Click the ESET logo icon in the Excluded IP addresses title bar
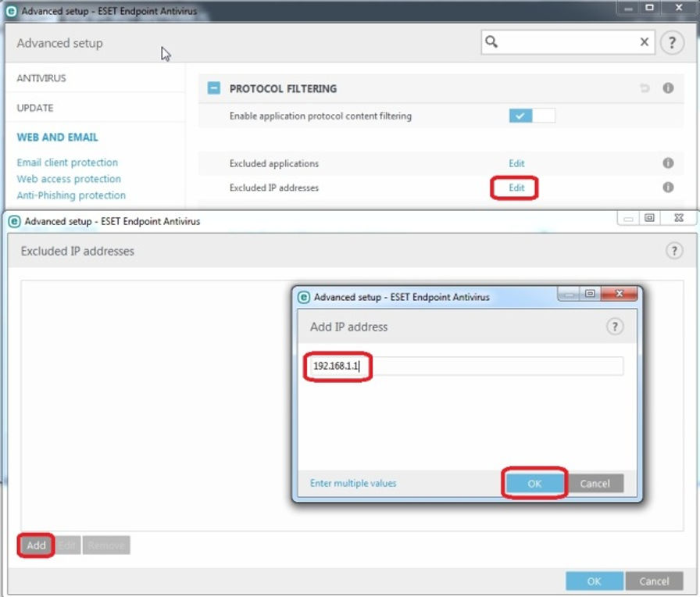The image size is (700, 597). (x=15, y=221)
